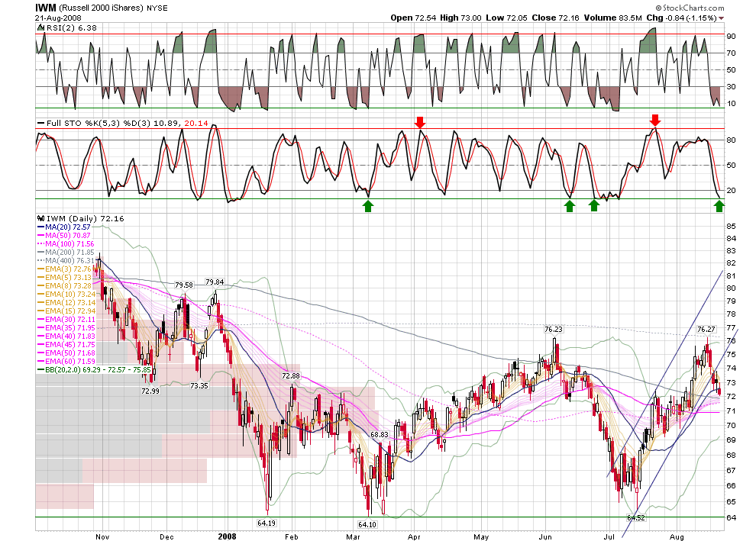Click the MA(20) 72.57 legend entry

coord(63,227)
